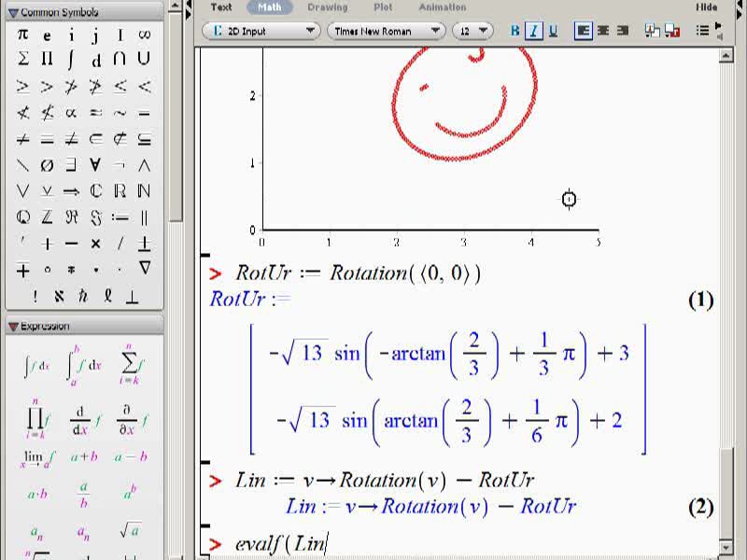This screenshot has height=560, width=747.
Task: Select the definite integral expression template
Action: point(83,366)
